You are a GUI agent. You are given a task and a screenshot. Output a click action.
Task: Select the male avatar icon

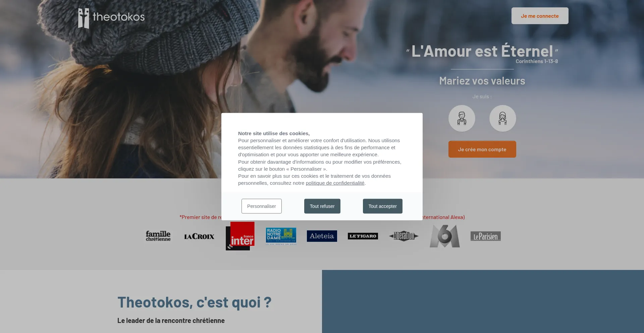(462, 118)
